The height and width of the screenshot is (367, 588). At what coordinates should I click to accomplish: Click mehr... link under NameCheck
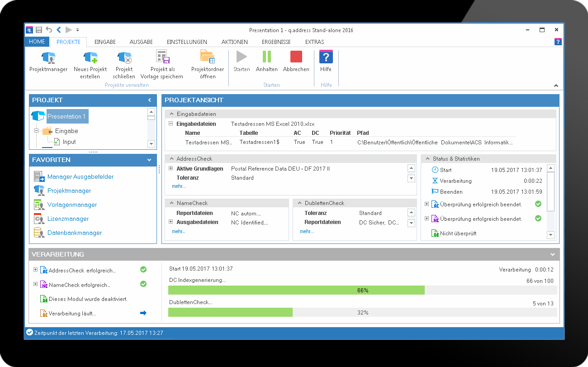click(x=179, y=231)
